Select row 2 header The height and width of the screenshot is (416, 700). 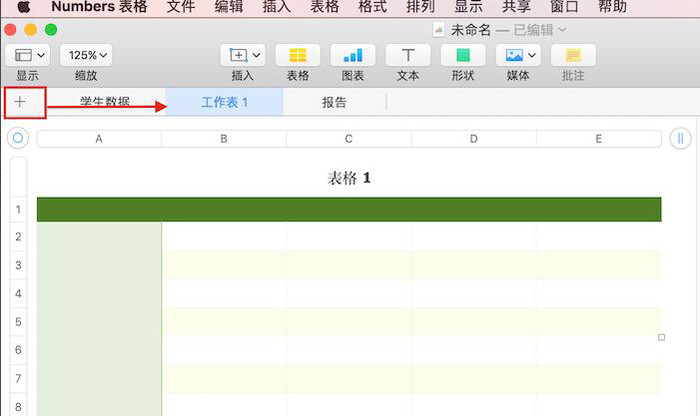point(18,237)
